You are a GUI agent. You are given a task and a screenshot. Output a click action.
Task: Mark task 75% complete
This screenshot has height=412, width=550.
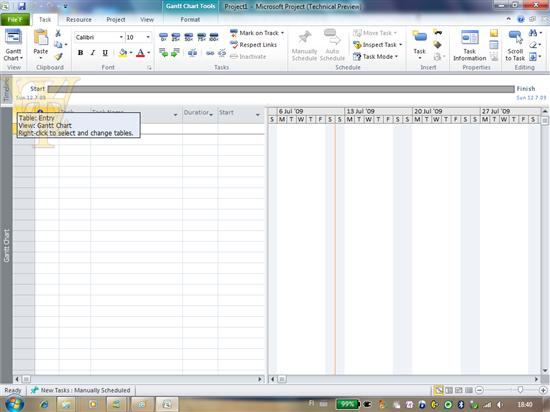pyautogui.click(x=201, y=37)
